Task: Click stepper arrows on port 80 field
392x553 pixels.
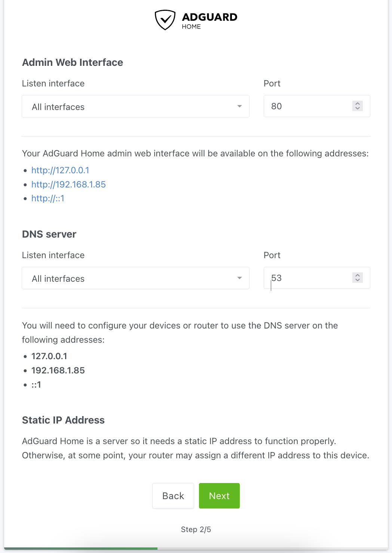Action: 358,106
